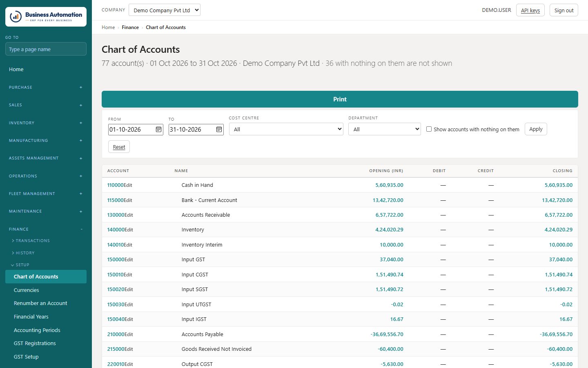Open the Company dropdown
This screenshot has width=588, height=368.
(165, 10)
